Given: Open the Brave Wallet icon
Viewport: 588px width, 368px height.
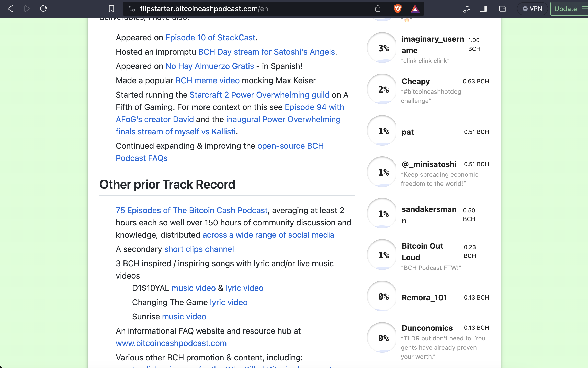Looking at the screenshot, I should (502, 9).
